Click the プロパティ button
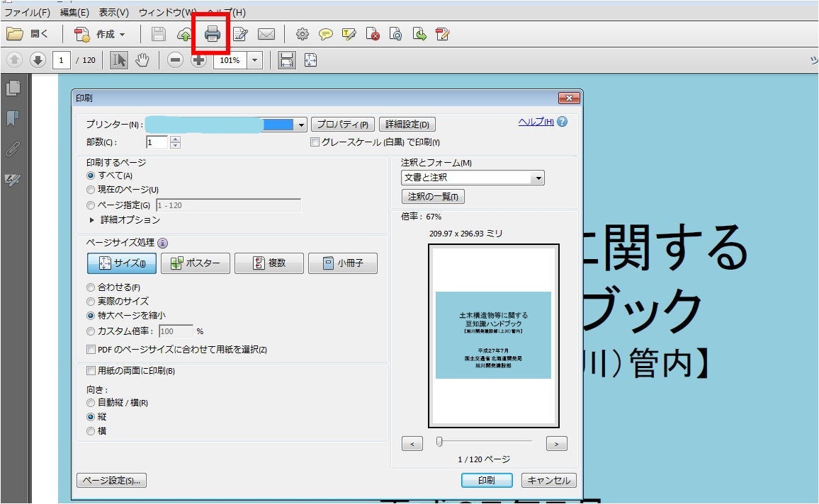Screen dimensions: 819x504 [x=343, y=125]
